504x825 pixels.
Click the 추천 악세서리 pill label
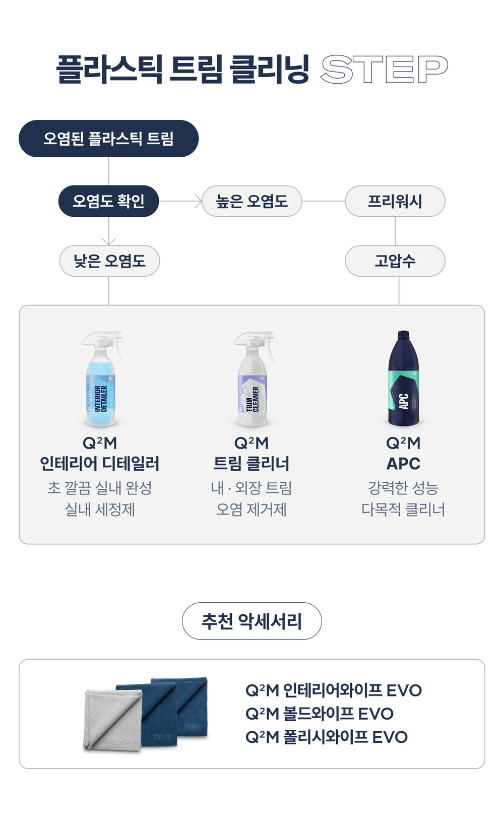point(251,621)
